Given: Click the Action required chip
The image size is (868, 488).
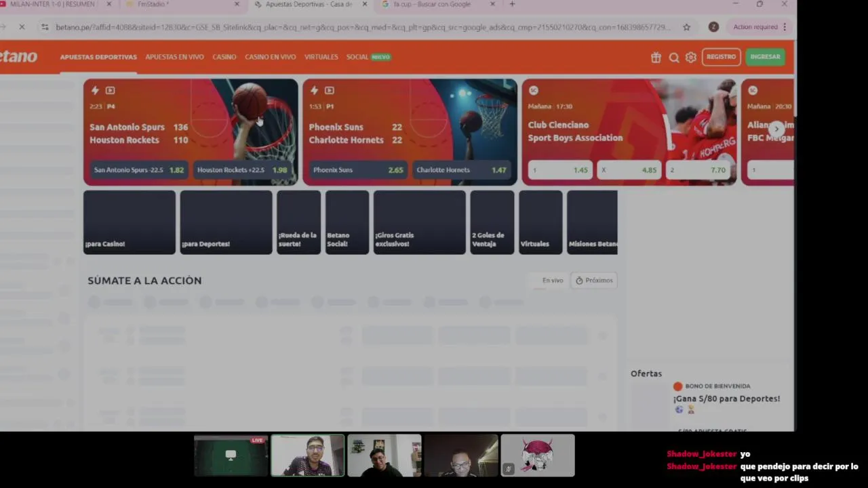Looking at the screenshot, I should click(x=759, y=27).
